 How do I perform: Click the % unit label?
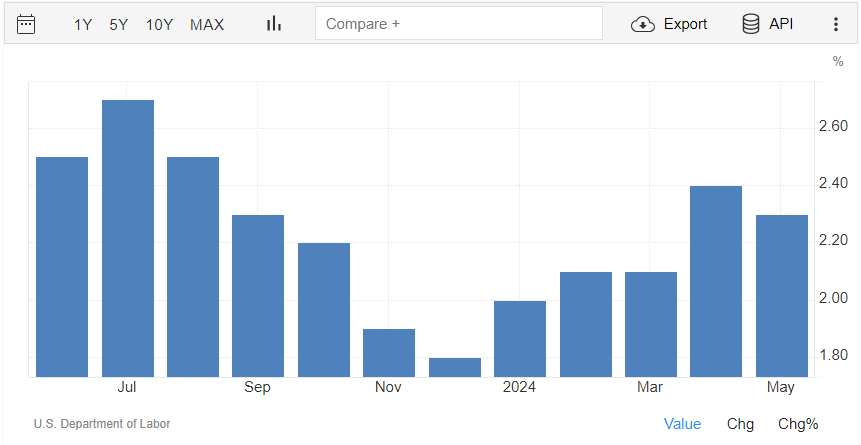[x=837, y=62]
